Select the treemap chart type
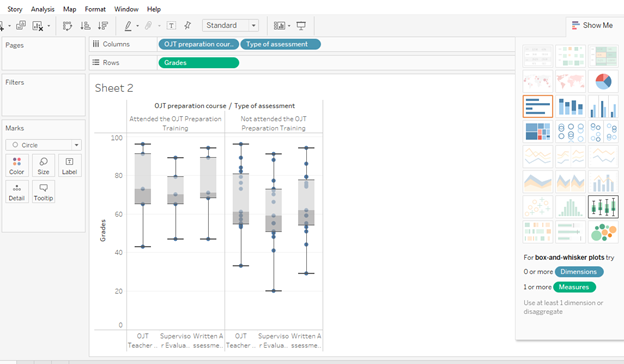624x364 pixels. click(538, 132)
